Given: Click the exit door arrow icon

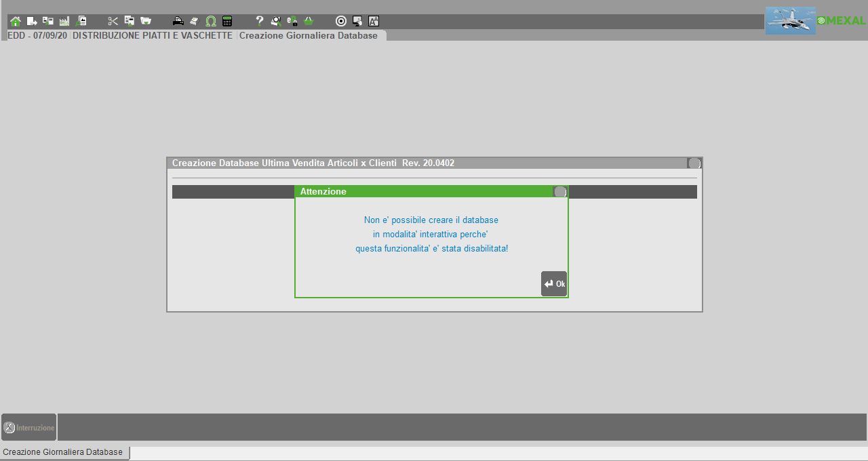Looking at the screenshot, I should [32, 21].
